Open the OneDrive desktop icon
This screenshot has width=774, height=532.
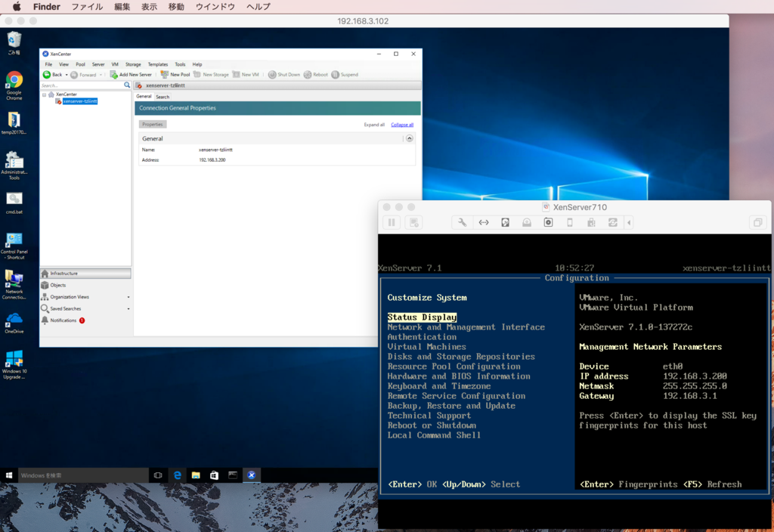pyautogui.click(x=14, y=323)
